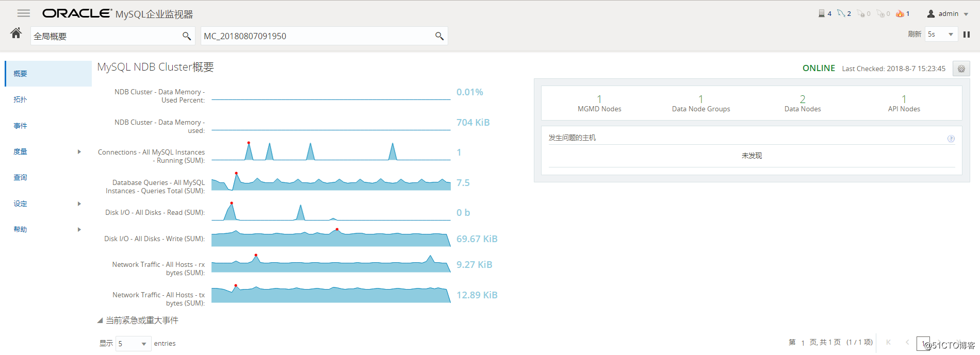
Task: Open the monitored hosts count icon
Action: pyautogui.click(x=821, y=13)
